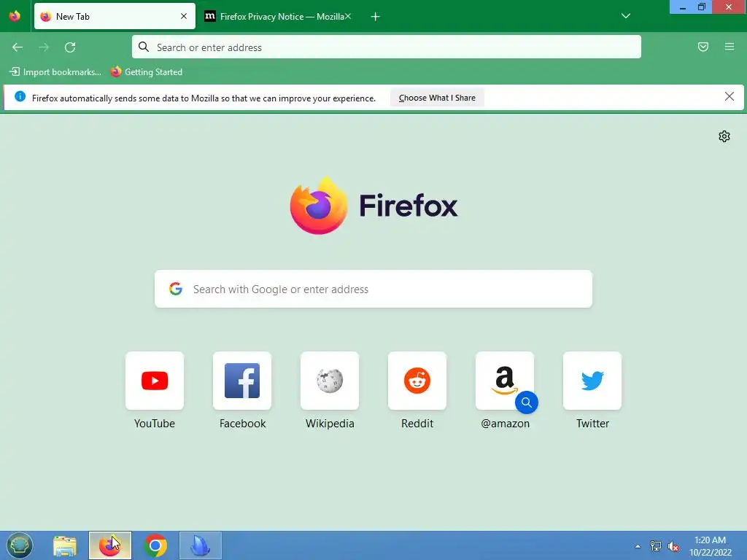Open the network tray icon
747x560 pixels.
[656, 546]
